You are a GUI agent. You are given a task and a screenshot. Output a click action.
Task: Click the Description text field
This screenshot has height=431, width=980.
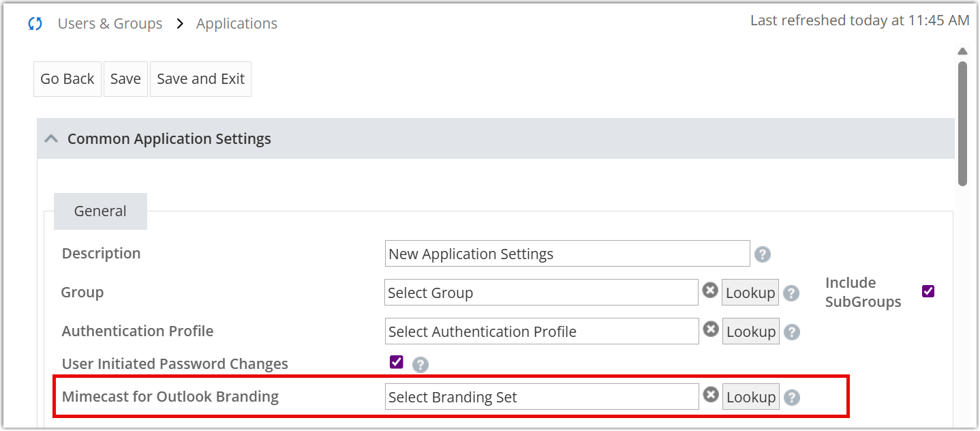(x=566, y=254)
